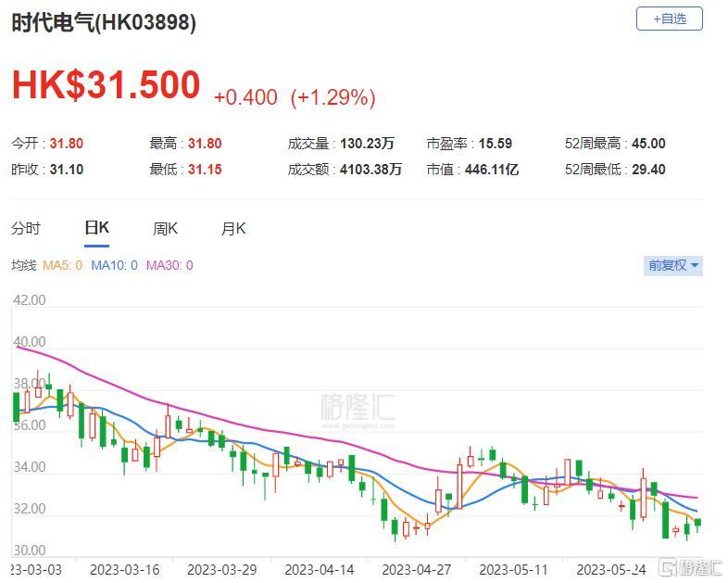Click the date label 2023-04-14
Image resolution: width=728 pixels, height=583 pixels.
click(x=320, y=570)
